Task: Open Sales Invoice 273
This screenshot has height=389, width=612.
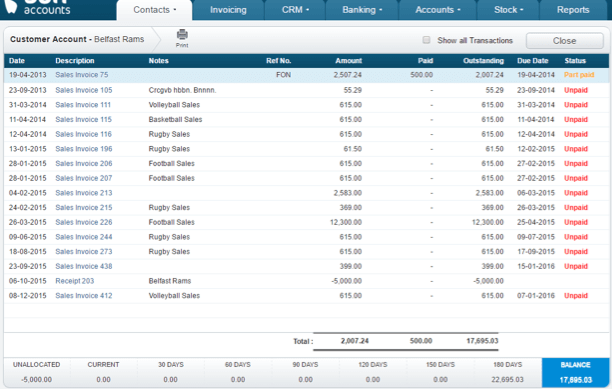Action: click(x=84, y=252)
